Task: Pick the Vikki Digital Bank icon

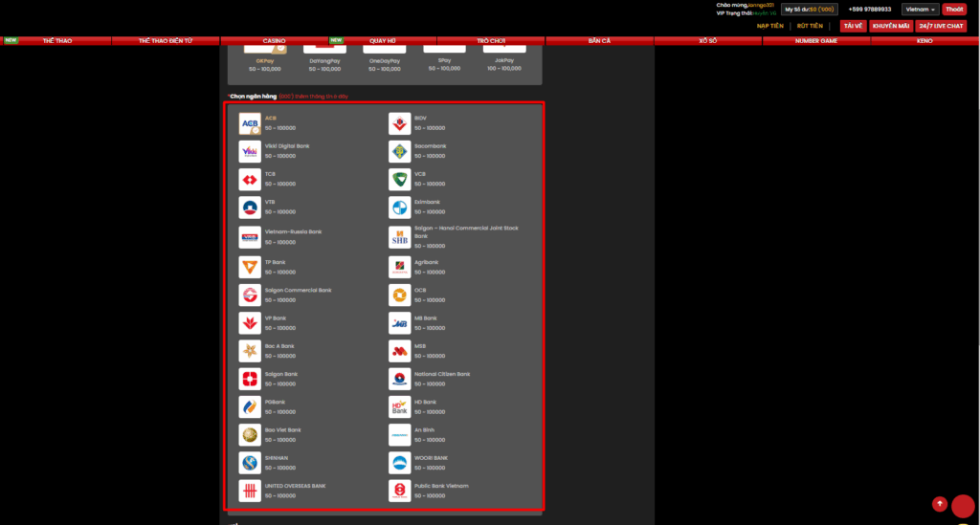Action: [x=250, y=152]
